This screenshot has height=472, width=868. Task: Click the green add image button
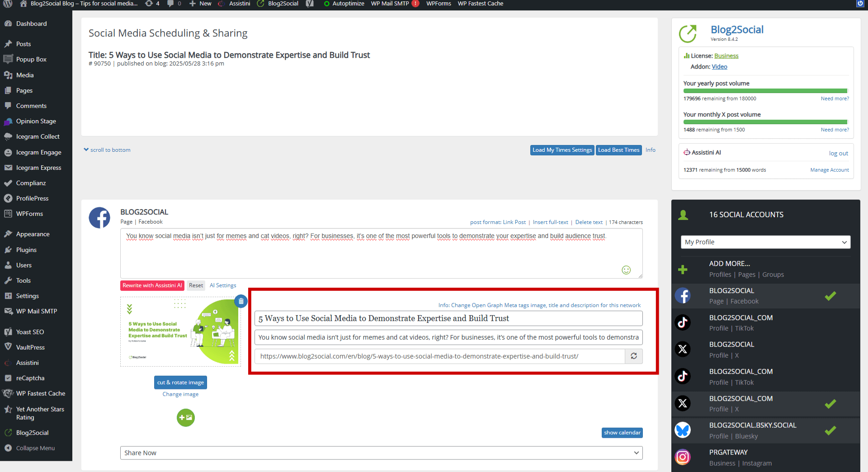pos(186,418)
